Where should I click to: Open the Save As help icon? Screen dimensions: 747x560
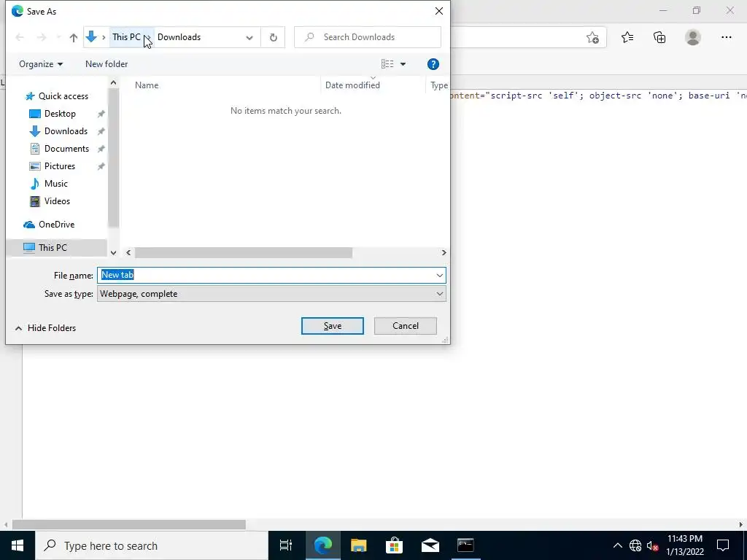433,64
